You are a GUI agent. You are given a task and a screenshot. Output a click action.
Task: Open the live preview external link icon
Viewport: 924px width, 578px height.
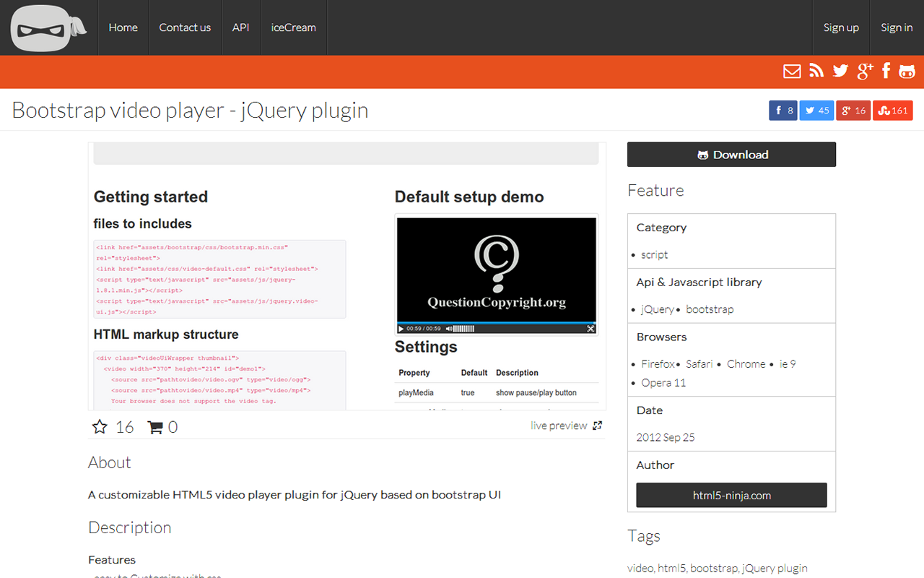coord(597,426)
